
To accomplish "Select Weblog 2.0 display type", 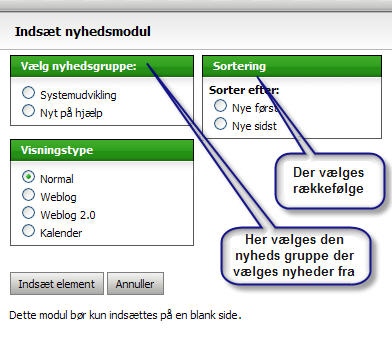I will click(28, 213).
